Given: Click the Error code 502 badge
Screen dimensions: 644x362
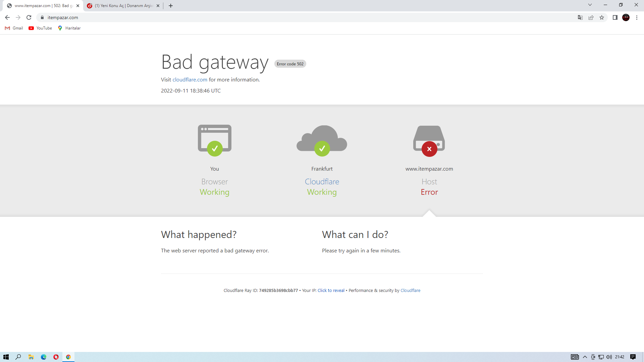Looking at the screenshot, I should pos(290,64).
